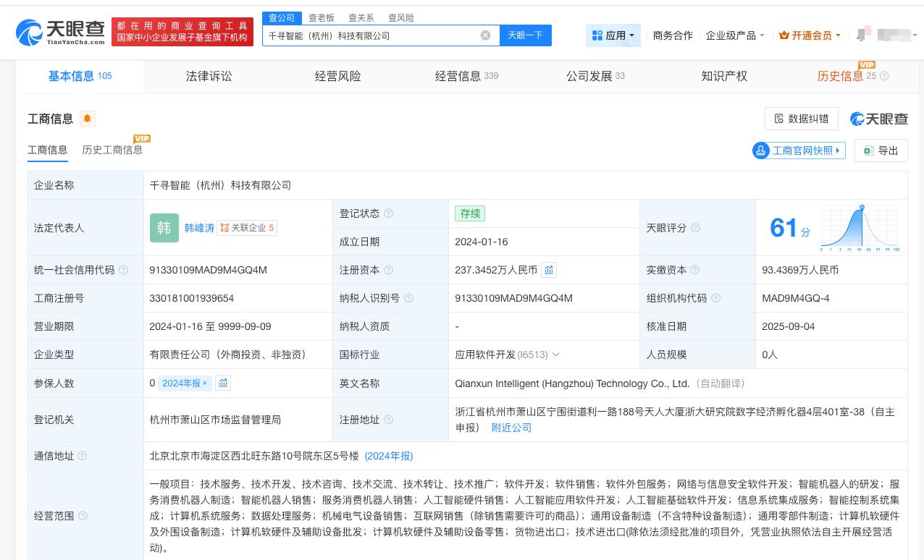Screen dimensions: 924x560
Task: Switch to the 历史工商信息 tab
Action: (x=112, y=150)
